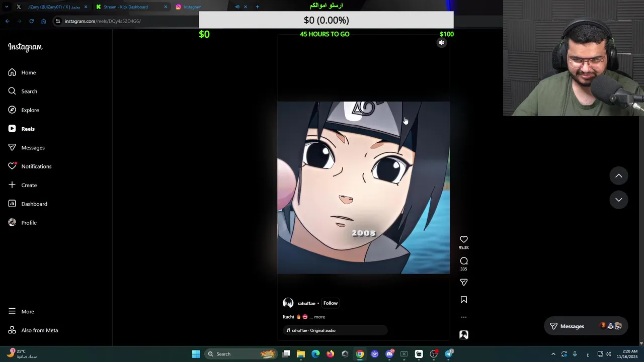This screenshot has width=644, height=362.
Task: Expand caption with more link
Action: coord(319,317)
